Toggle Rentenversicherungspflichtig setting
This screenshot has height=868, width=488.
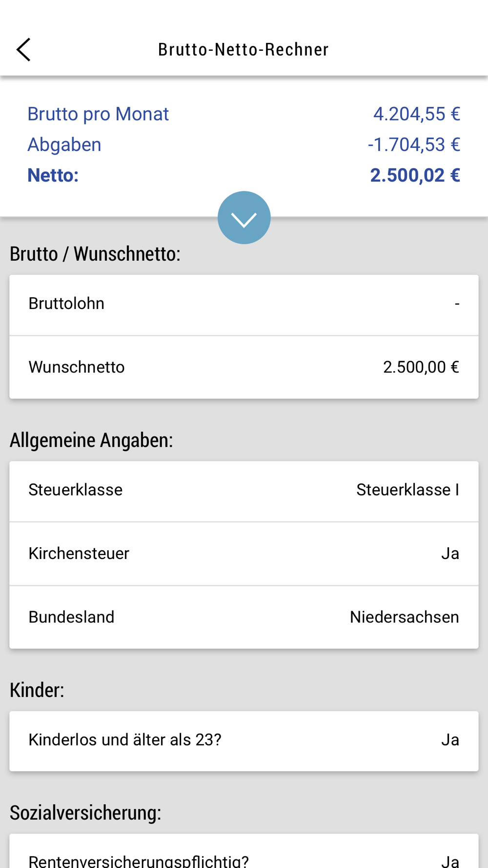(x=244, y=851)
